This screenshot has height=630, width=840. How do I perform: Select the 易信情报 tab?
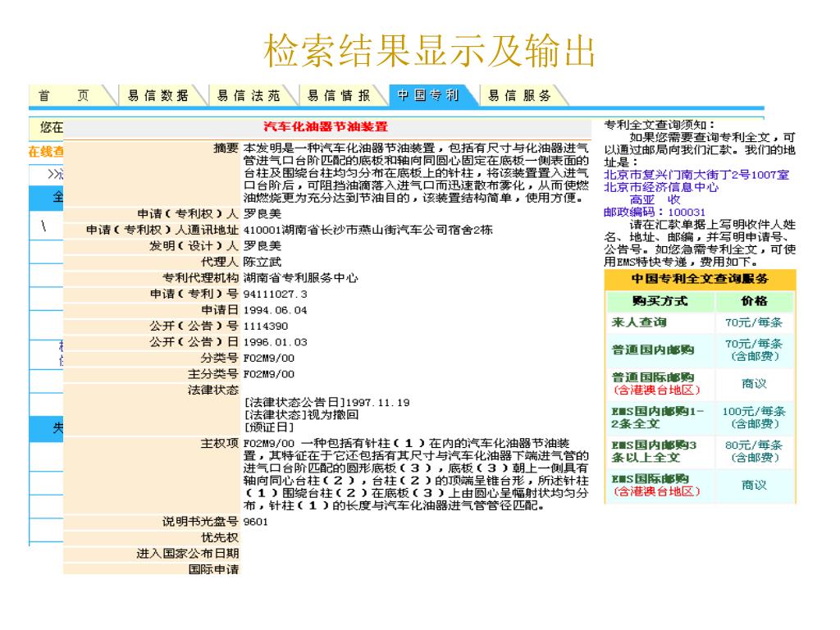339,95
